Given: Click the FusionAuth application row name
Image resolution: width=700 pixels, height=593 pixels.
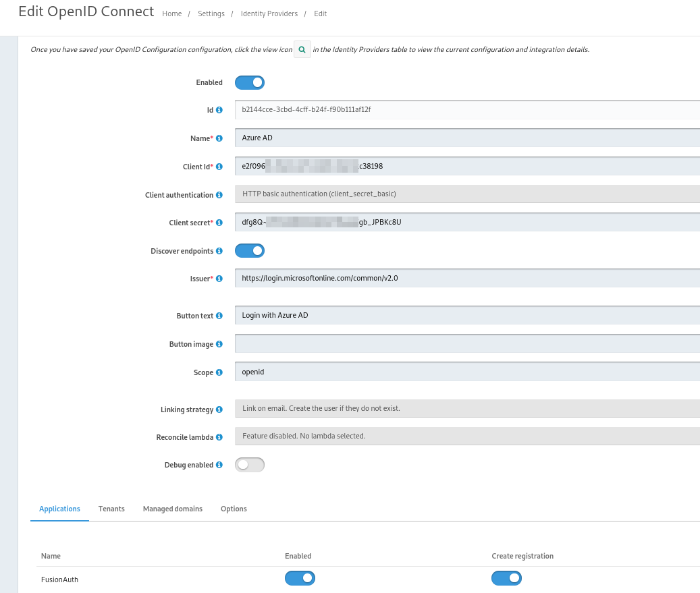Looking at the screenshot, I should [59, 580].
